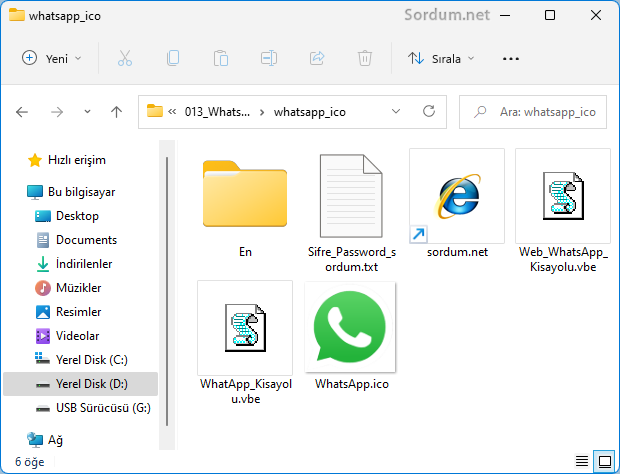The height and width of the screenshot is (474, 620).
Task: Switch to details list view icon
Action: point(582,461)
